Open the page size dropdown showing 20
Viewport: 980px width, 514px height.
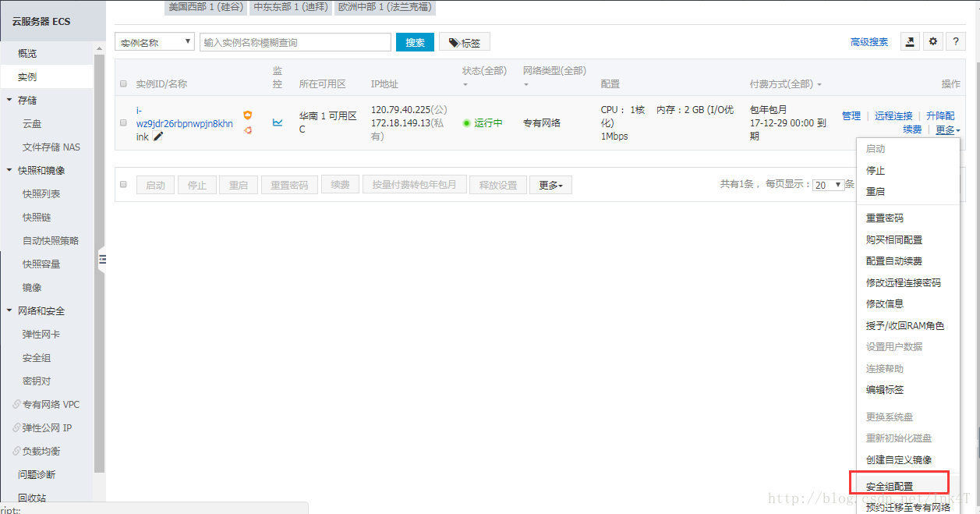coord(829,185)
